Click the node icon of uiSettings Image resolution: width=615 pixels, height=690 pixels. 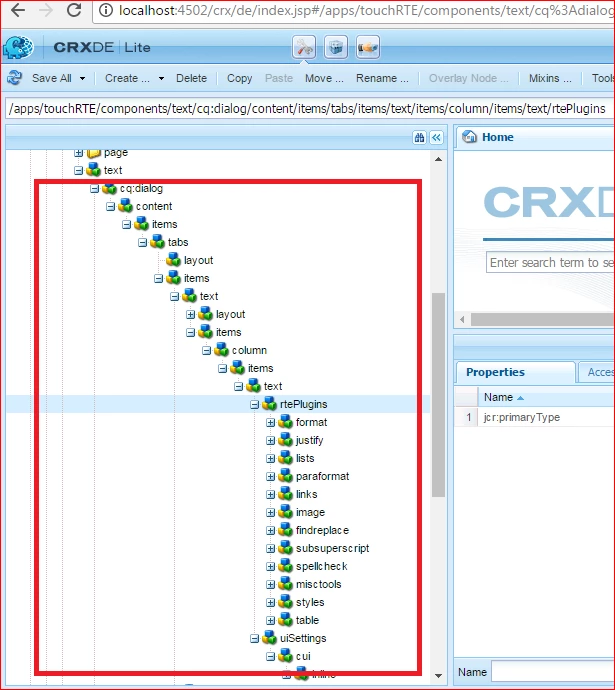click(269, 638)
